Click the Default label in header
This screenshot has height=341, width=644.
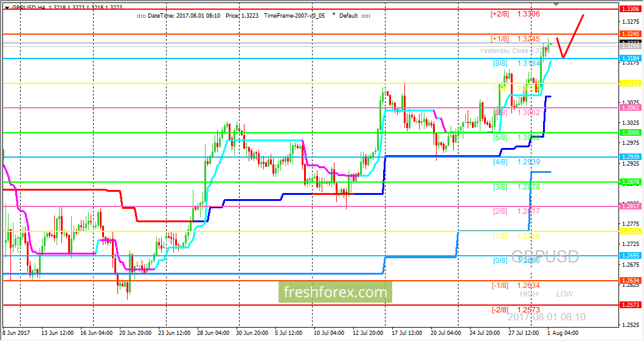348,16
